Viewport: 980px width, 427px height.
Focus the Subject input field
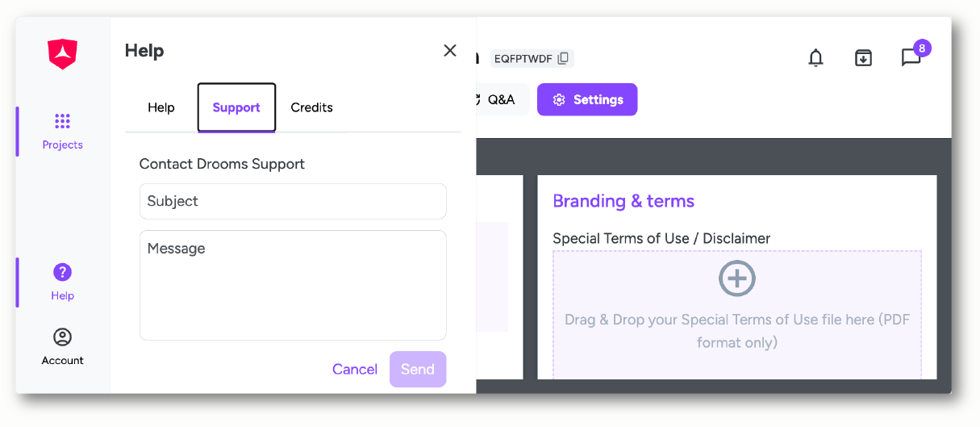[x=293, y=201]
